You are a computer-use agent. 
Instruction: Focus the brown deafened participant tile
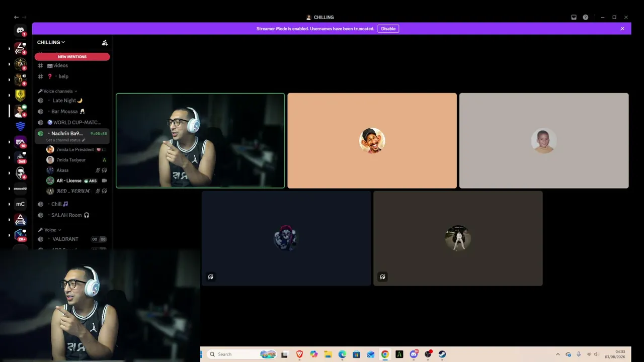(x=458, y=238)
